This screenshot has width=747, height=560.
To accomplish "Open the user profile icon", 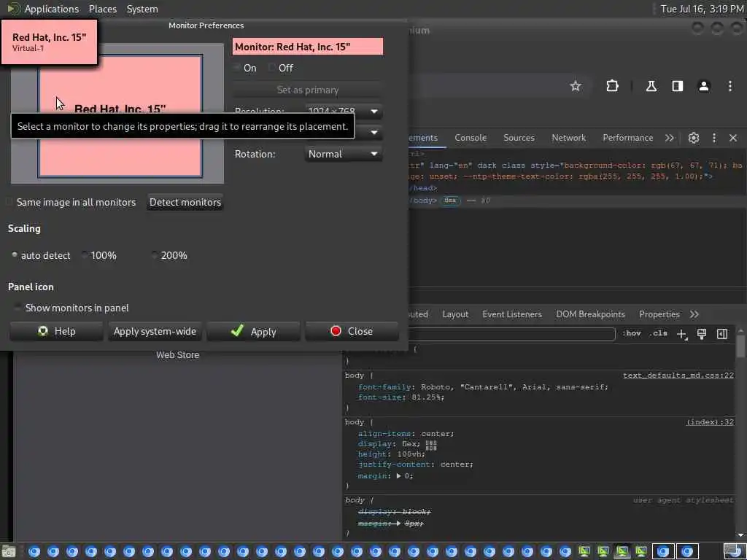I will [x=704, y=86].
